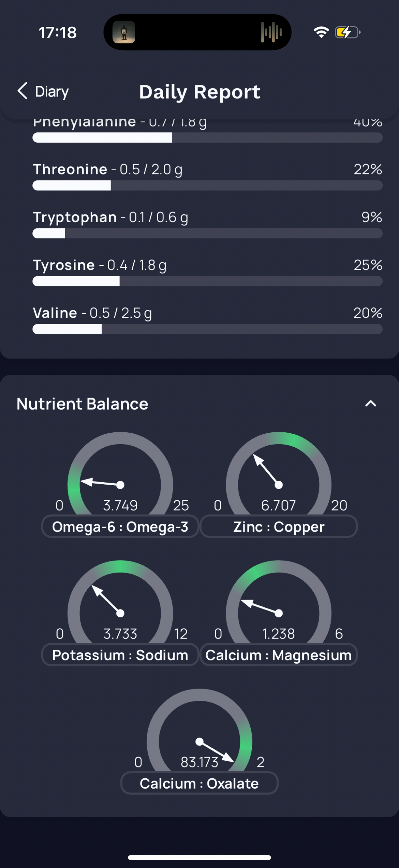
Task: Tap the Tyrosine amino acid row
Action: tap(207, 271)
